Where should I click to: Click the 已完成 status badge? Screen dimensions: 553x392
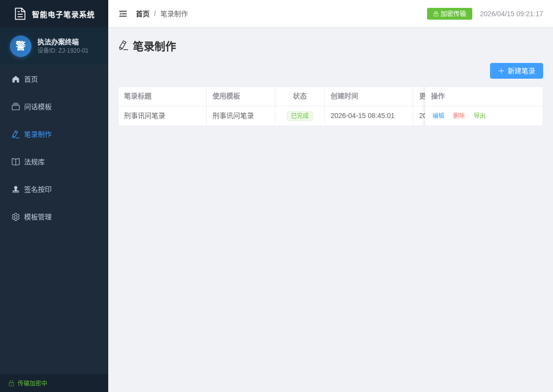299,116
